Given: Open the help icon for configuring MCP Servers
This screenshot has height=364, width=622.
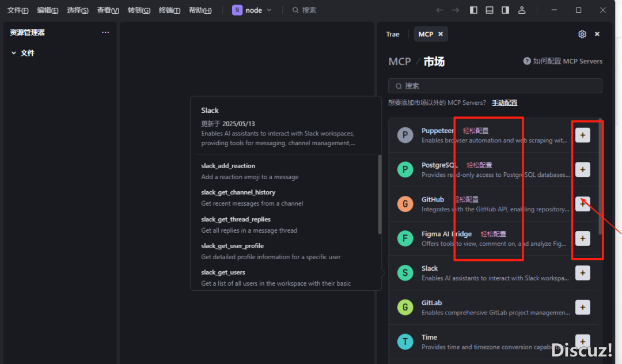Looking at the screenshot, I should [x=527, y=61].
